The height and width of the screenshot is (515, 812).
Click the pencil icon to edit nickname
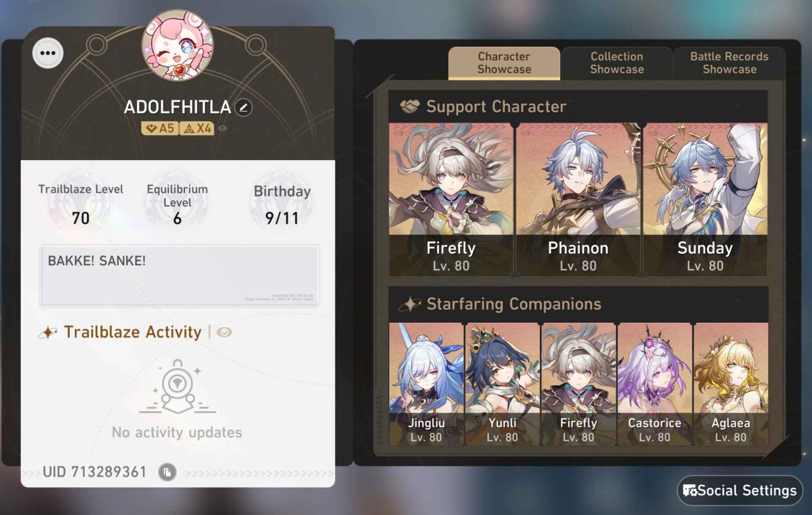[x=244, y=107]
